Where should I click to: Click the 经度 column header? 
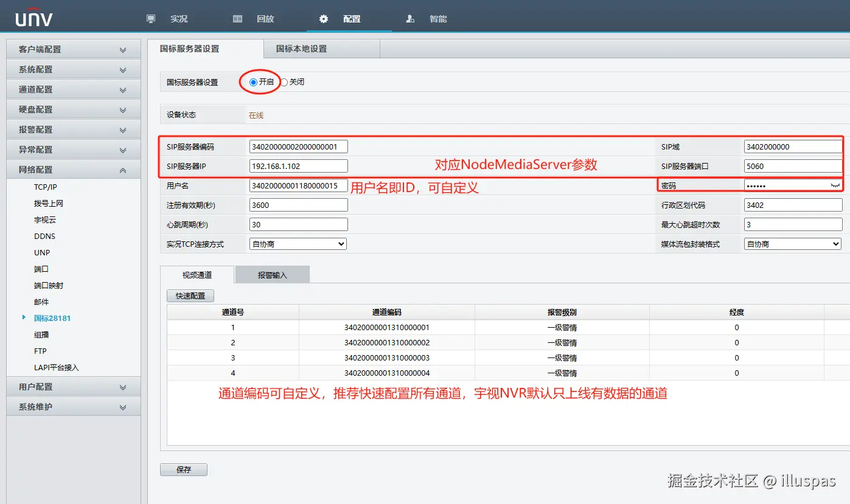point(737,312)
